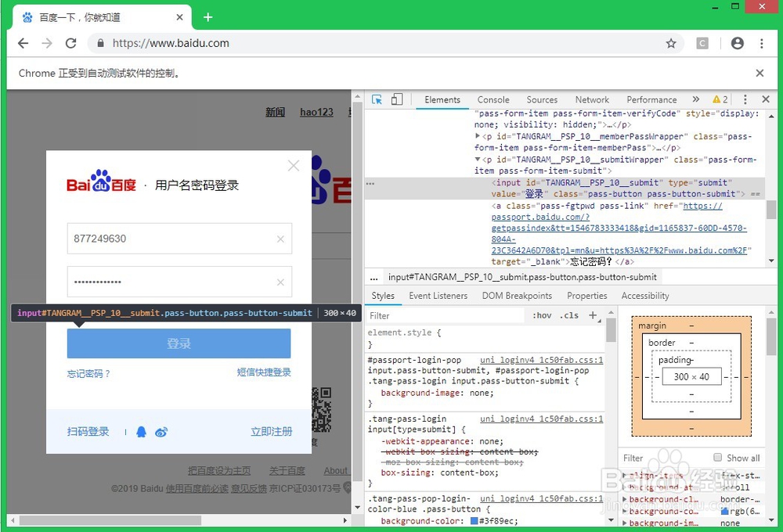Click the extension icon in toolbar
783x532 pixels.
point(702,43)
